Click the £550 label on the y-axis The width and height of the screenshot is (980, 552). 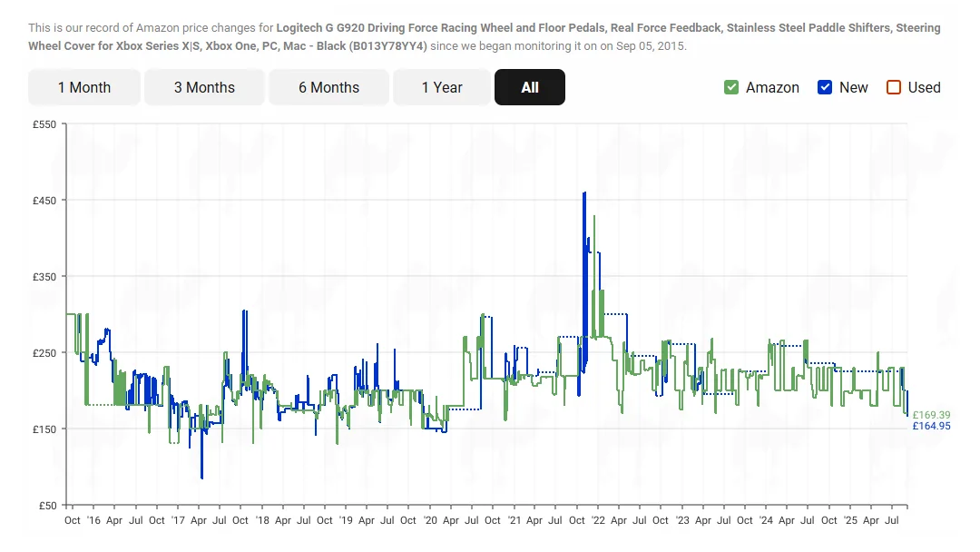44,123
